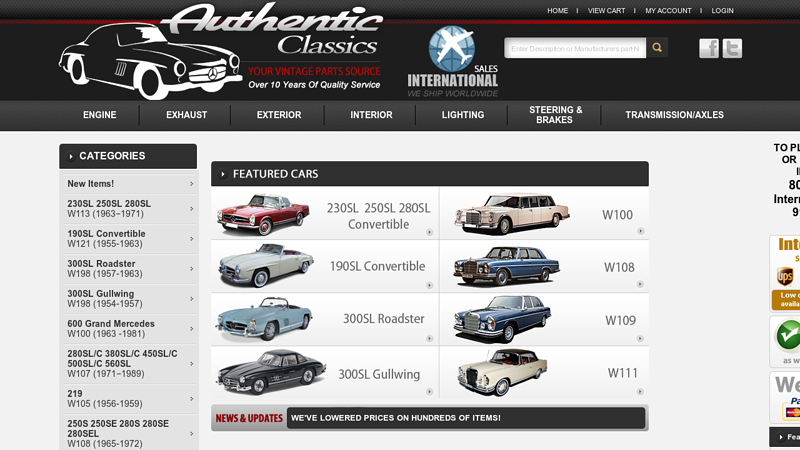Click the arrow icon beside Categories header
This screenshot has height=450, width=800.
point(71,156)
